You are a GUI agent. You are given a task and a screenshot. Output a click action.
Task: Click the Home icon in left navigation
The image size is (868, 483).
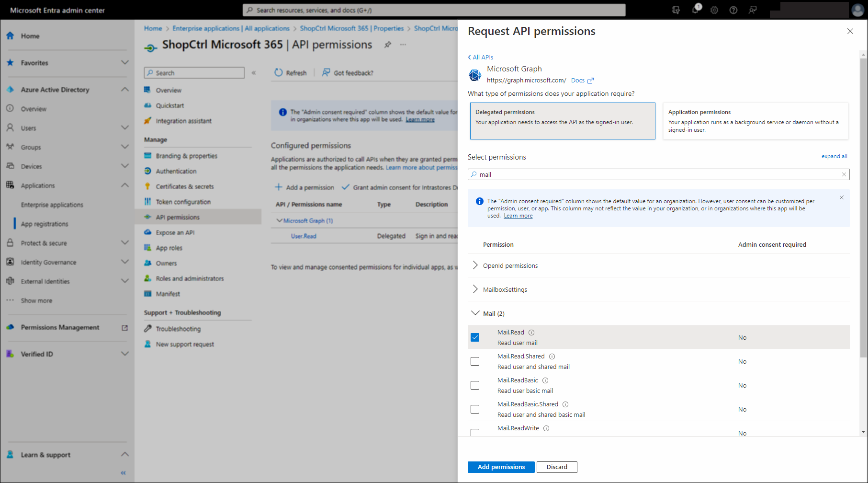click(x=10, y=36)
